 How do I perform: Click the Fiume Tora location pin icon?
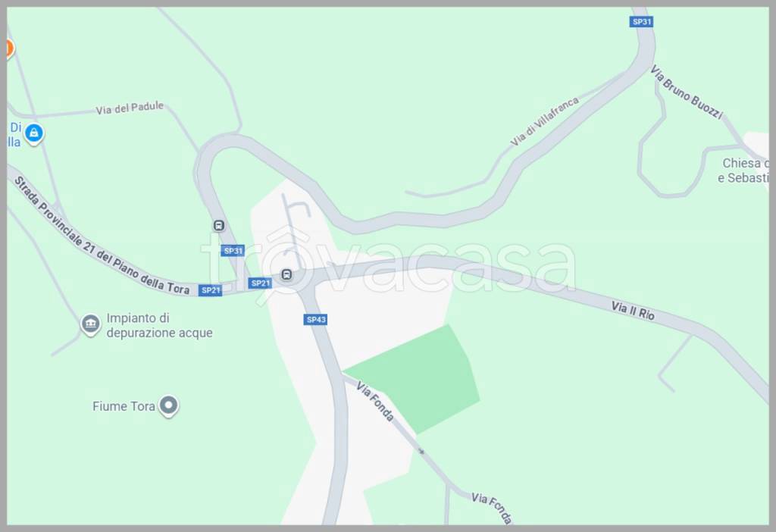pos(168,405)
